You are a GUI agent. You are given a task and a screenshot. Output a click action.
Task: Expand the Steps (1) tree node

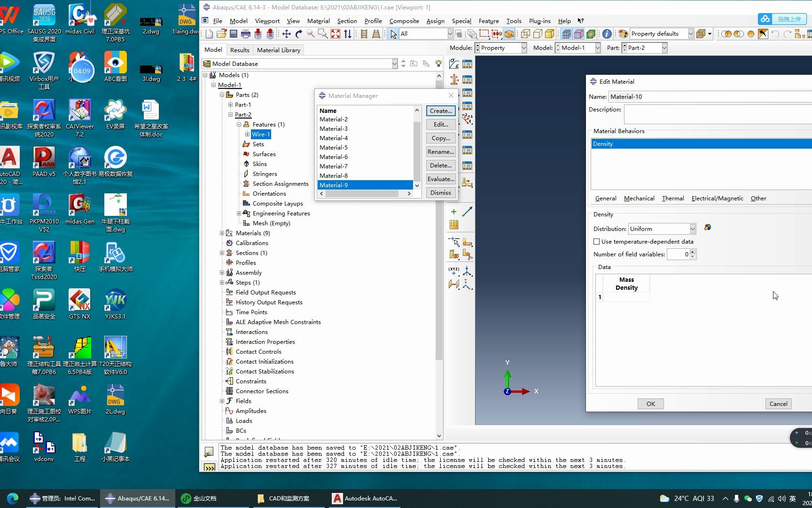click(222, 283)
